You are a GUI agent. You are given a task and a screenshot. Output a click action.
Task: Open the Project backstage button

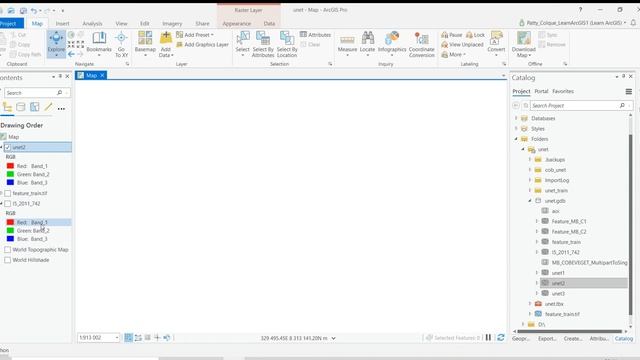[x=11, y=24]
